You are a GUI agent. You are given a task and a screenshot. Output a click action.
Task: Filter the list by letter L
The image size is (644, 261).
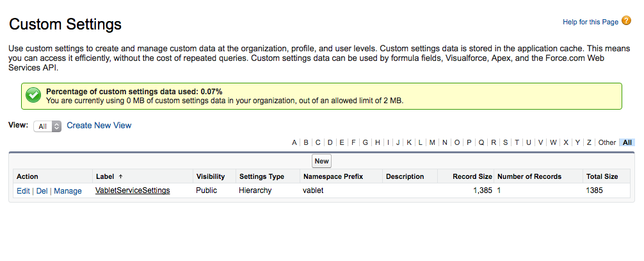[x=421, y=142]
